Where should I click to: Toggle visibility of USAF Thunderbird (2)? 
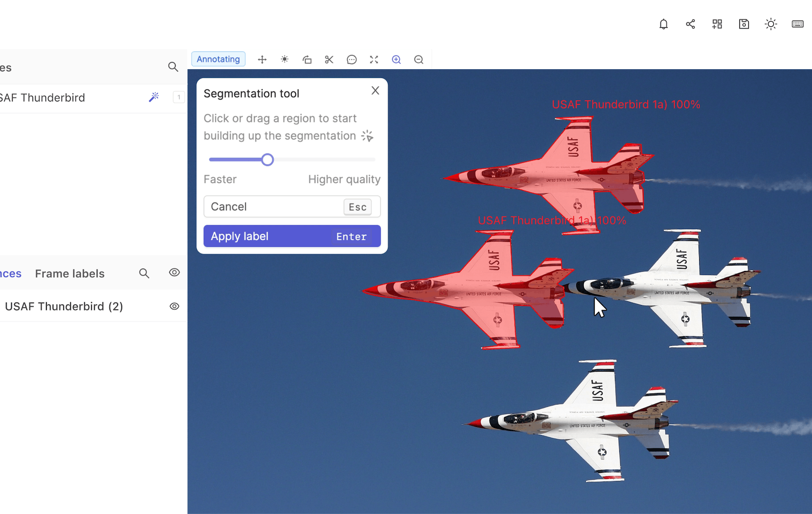[175, 306]
